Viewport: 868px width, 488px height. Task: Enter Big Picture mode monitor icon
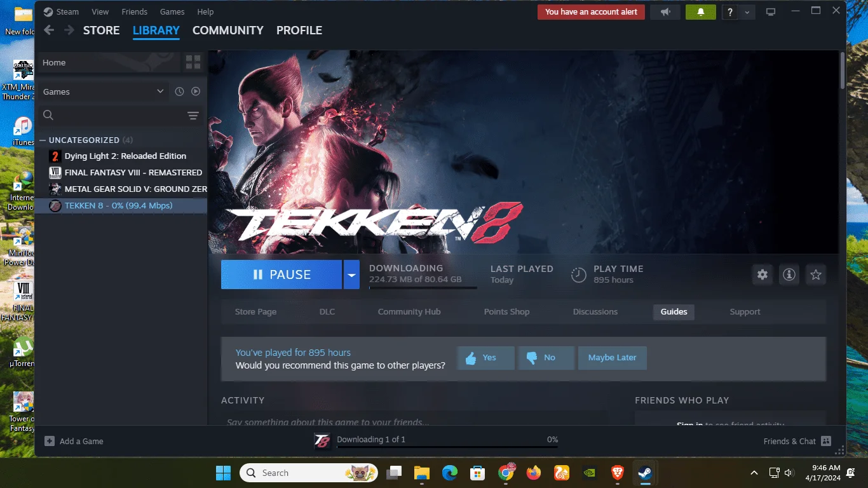coord(771,12)
